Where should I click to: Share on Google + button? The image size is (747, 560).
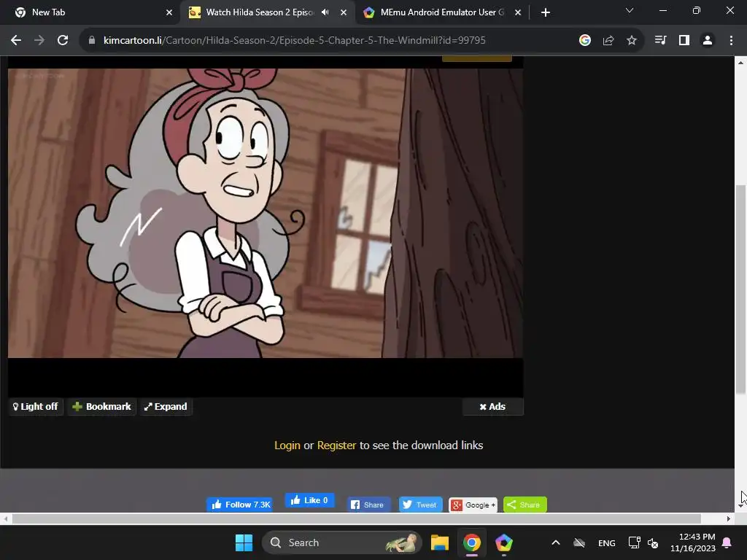473,505
